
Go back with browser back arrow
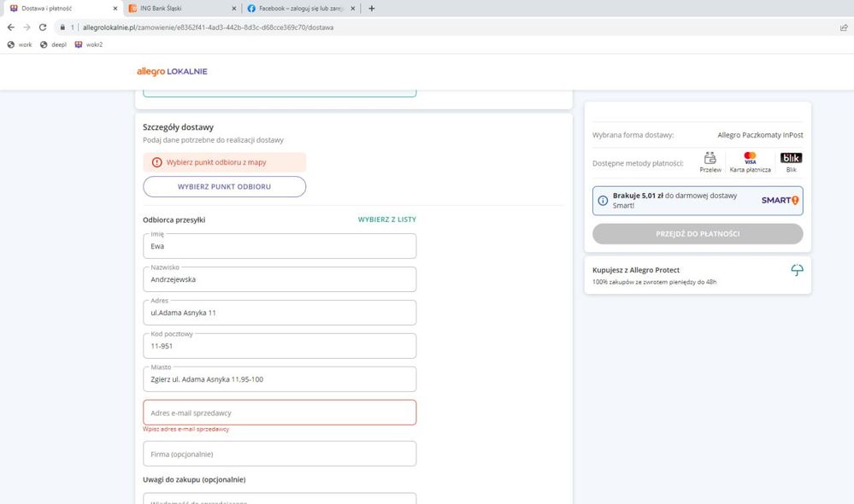[11, 27]
